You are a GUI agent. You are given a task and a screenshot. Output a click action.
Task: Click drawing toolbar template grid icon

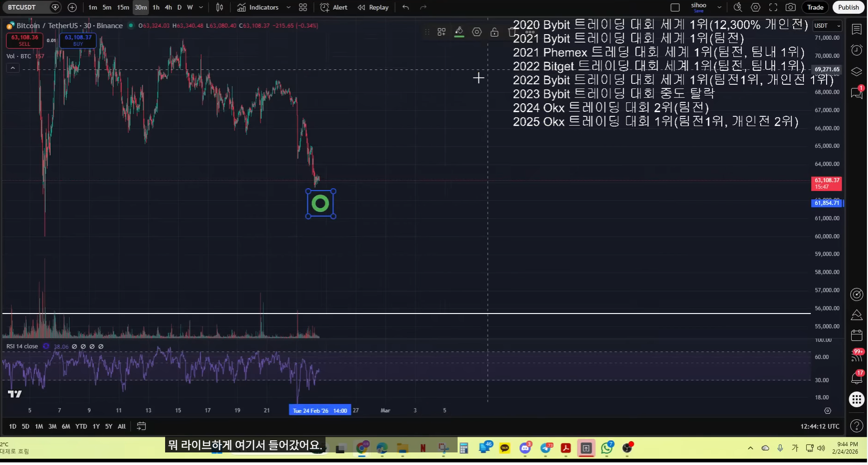(x=441, y=32)
